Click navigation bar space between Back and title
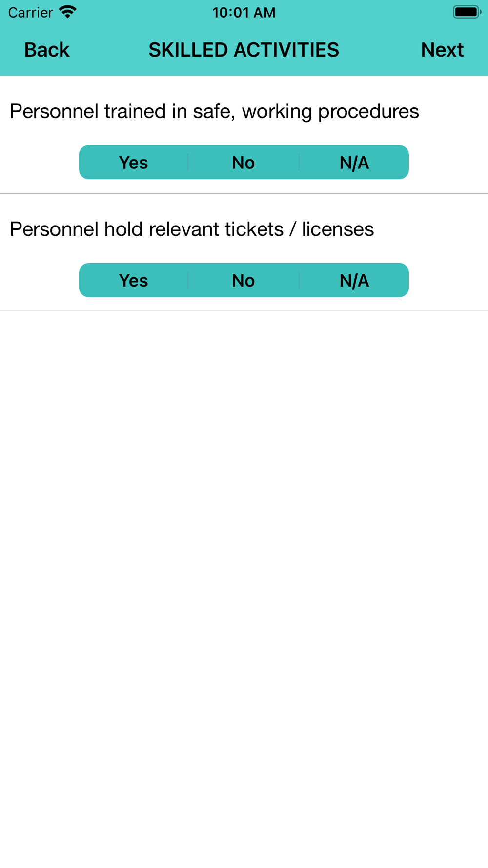 pos(109,50)
